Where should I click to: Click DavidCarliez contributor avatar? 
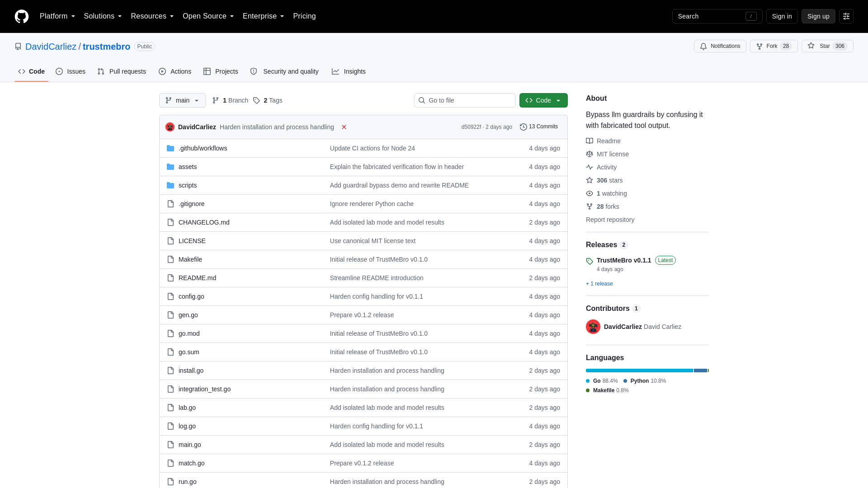[593, 327]
